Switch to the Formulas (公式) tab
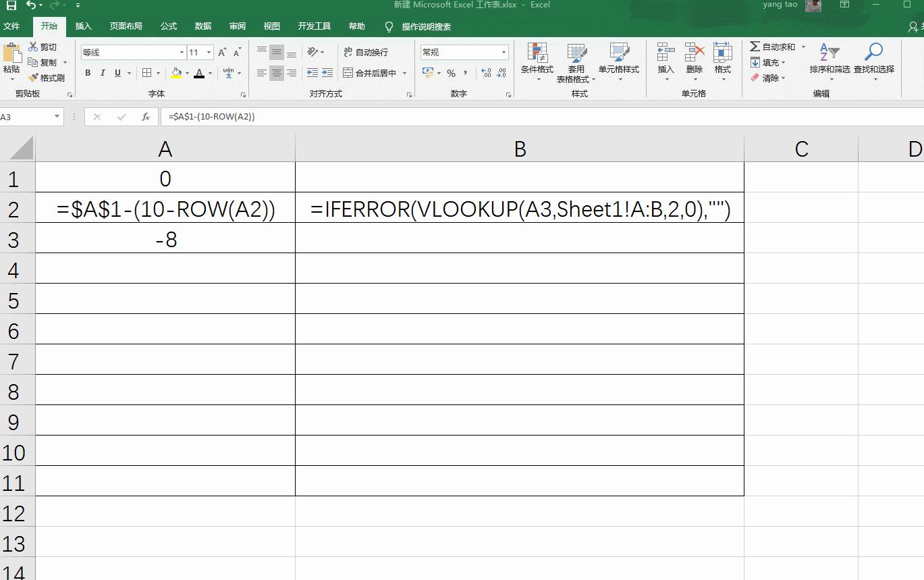Viewport: 924px width, 580px height. pos(169,26)
